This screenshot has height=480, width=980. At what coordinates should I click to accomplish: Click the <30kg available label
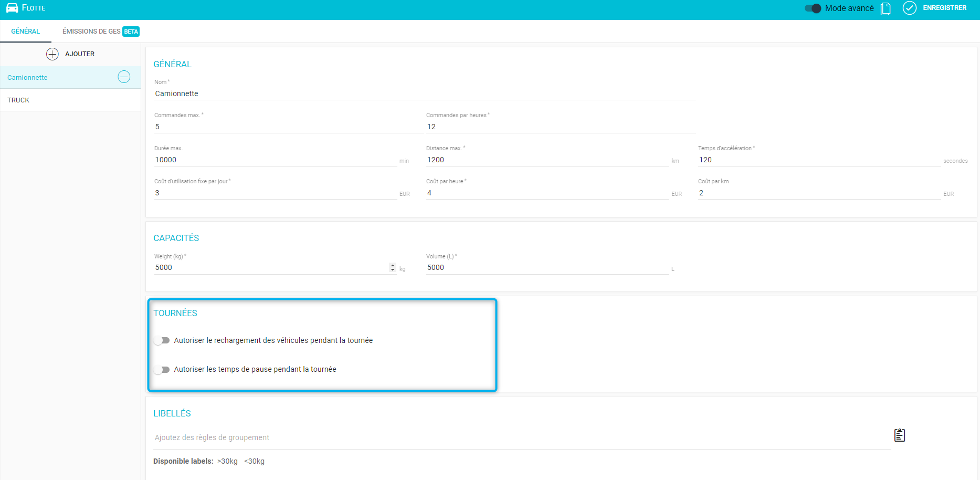click(254, 461)
